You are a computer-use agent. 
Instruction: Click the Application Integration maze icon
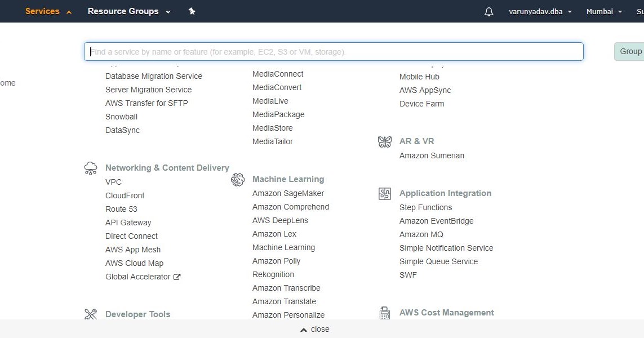(x=385, y=194)
